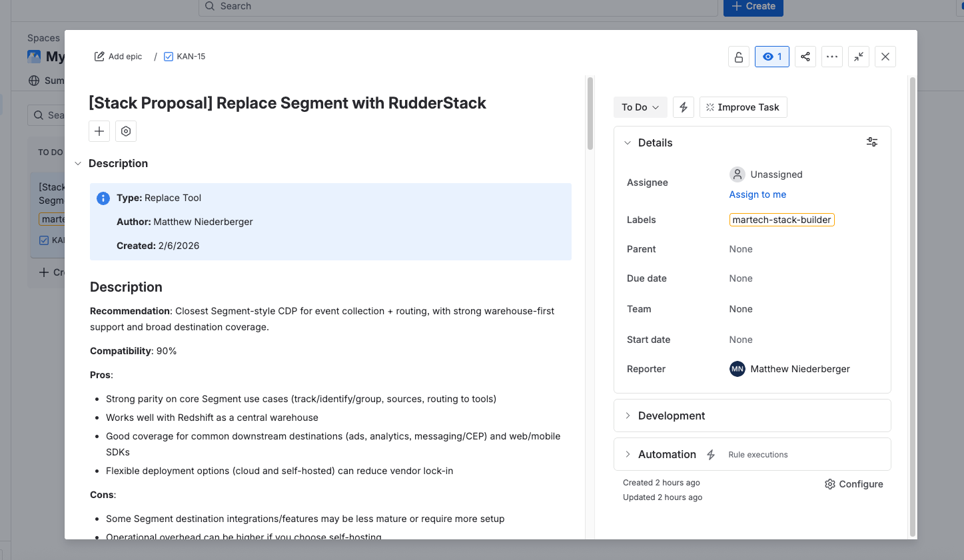
Task: Expand the Automation section
Action: [628, 454]
